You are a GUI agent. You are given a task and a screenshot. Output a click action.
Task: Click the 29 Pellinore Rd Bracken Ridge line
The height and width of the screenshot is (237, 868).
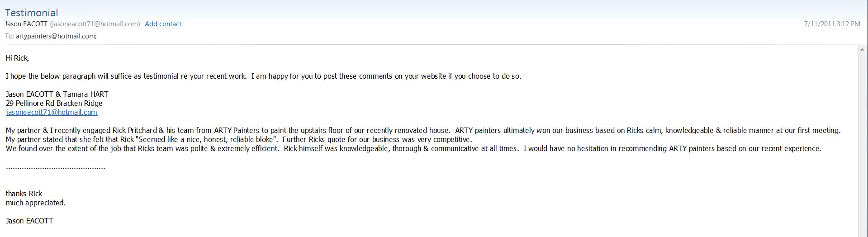point(54,103)
